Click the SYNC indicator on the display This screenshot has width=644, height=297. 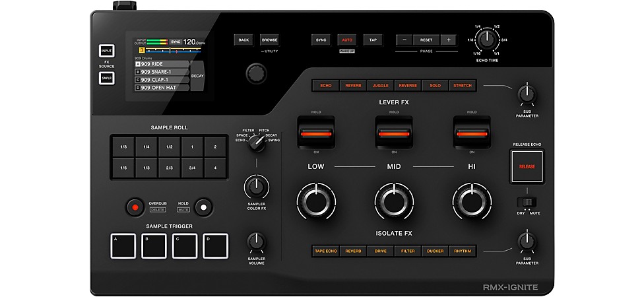(176, 42)
